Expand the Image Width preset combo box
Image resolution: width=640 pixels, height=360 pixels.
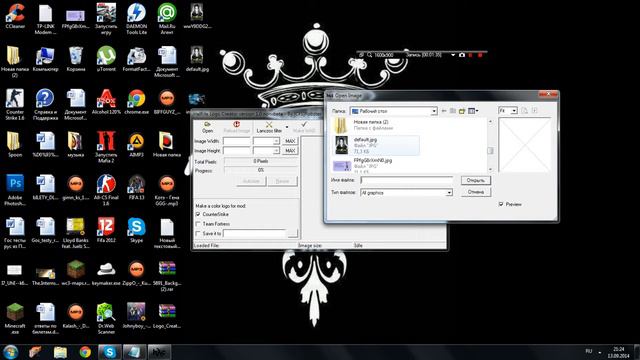[x=276, y=141]
